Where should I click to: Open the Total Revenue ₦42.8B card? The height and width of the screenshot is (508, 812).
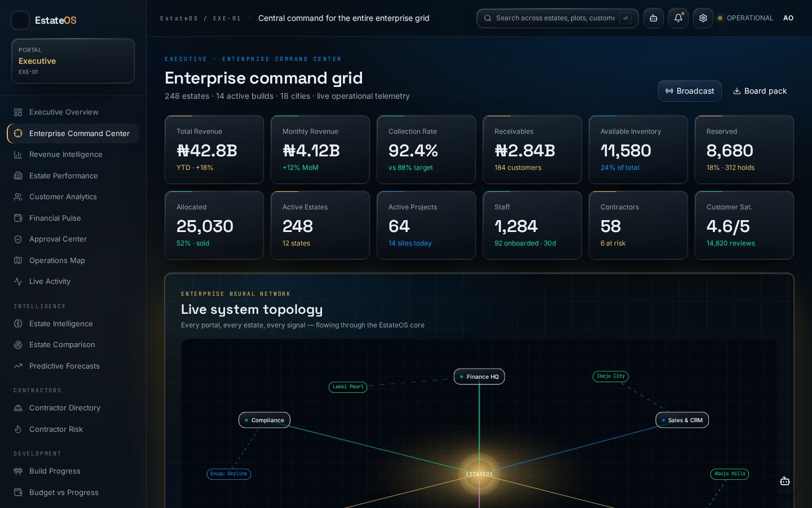point(214,150)
